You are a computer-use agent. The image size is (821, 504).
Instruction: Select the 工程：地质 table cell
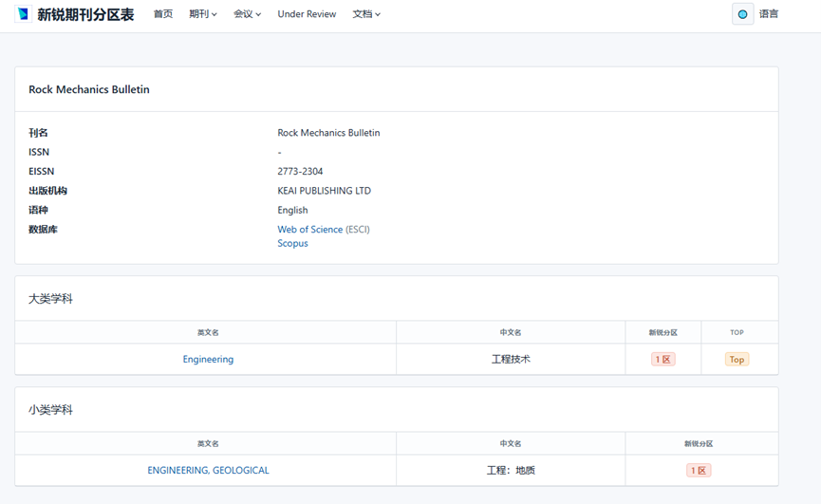click(511, 471)
